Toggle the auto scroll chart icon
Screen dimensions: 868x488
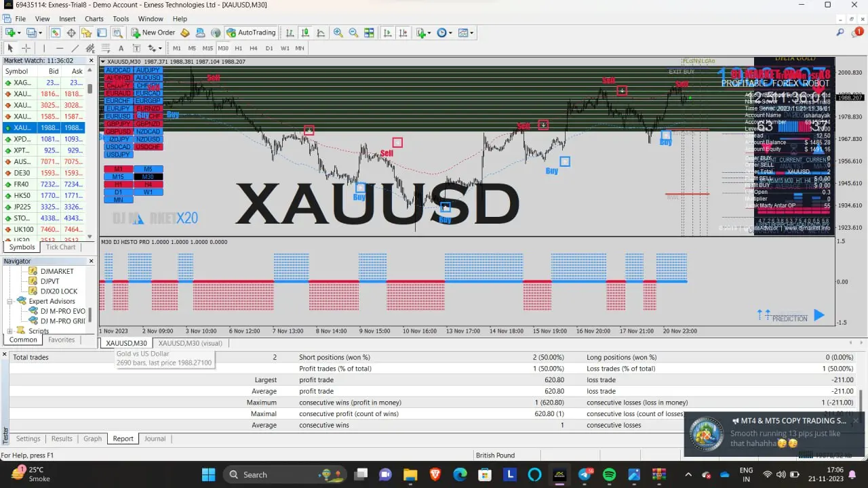tap(387, 33)
